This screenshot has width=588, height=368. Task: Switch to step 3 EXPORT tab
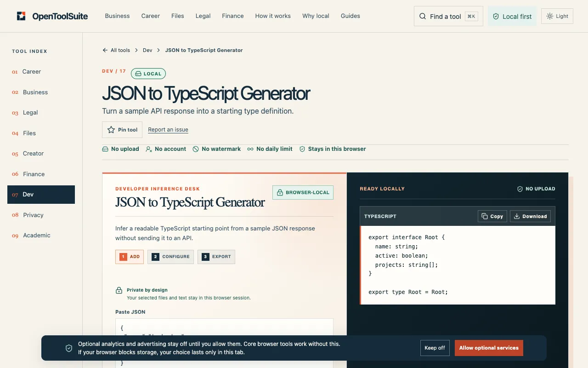click(x=216, y=257)
